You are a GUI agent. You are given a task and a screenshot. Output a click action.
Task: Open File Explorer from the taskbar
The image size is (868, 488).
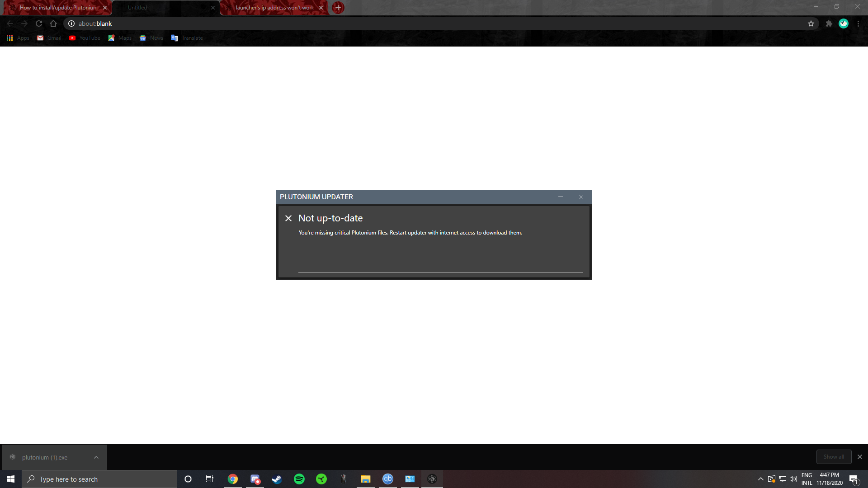[365, 479]
